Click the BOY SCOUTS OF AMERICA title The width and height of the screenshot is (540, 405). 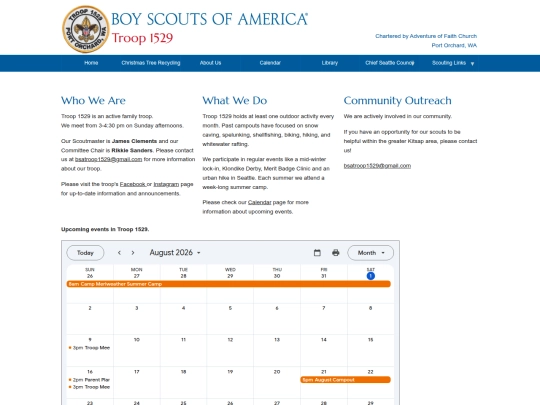pos(209,19)
